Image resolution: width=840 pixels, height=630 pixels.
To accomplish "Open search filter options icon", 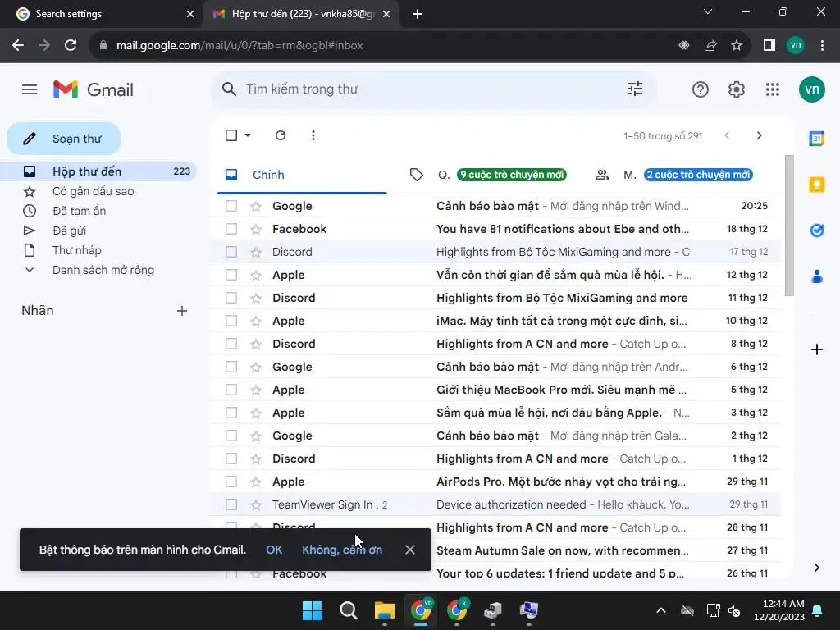I will pos(635,89).
